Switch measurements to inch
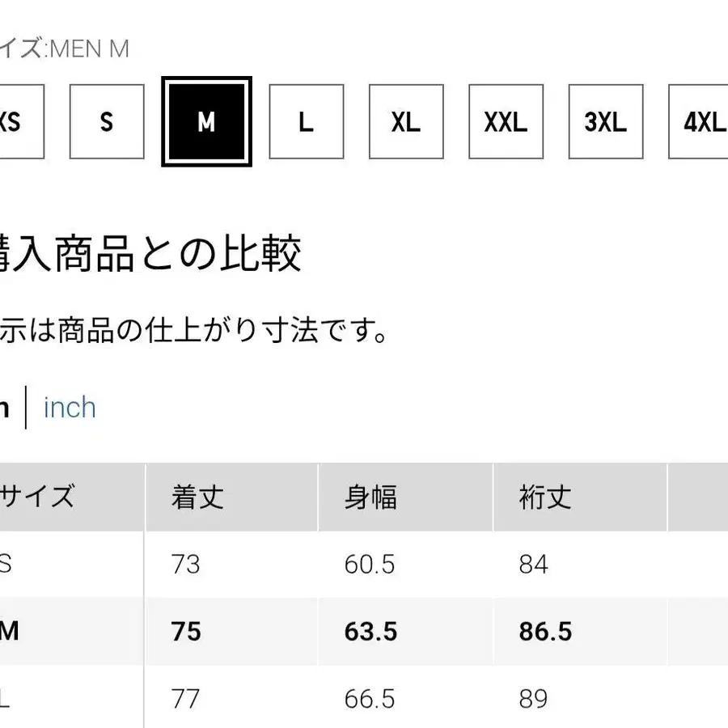This screenshot has height=728, width=728. click(70, 407)
